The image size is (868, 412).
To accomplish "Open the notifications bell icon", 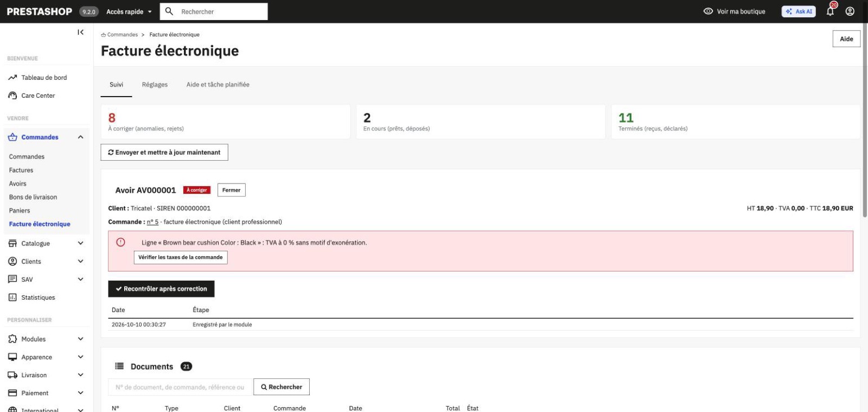I will click(830, 11).
